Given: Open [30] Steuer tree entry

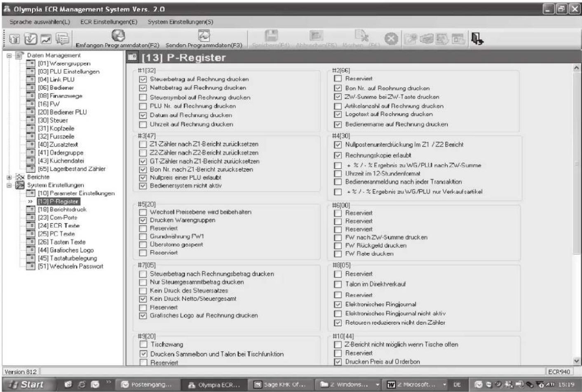Looking at the screenshot, I should [53, 120].
